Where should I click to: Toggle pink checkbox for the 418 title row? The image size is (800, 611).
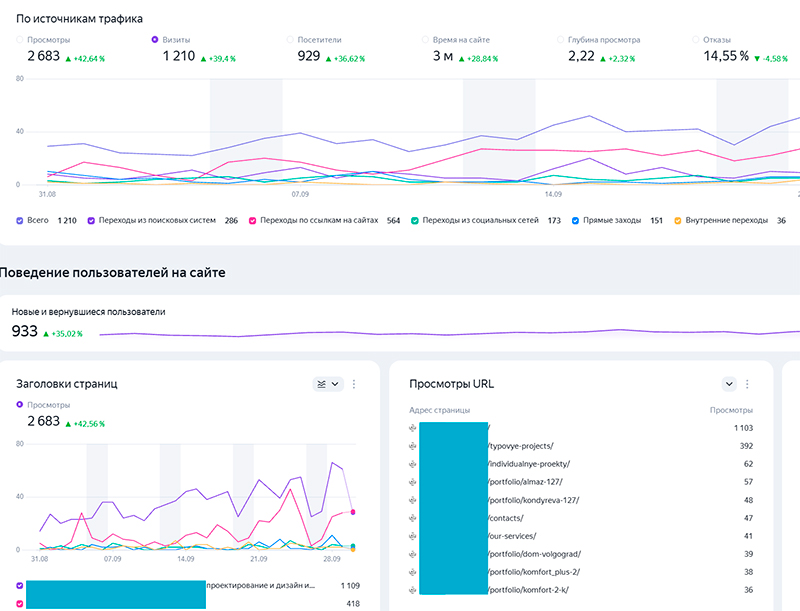point(20,604)
